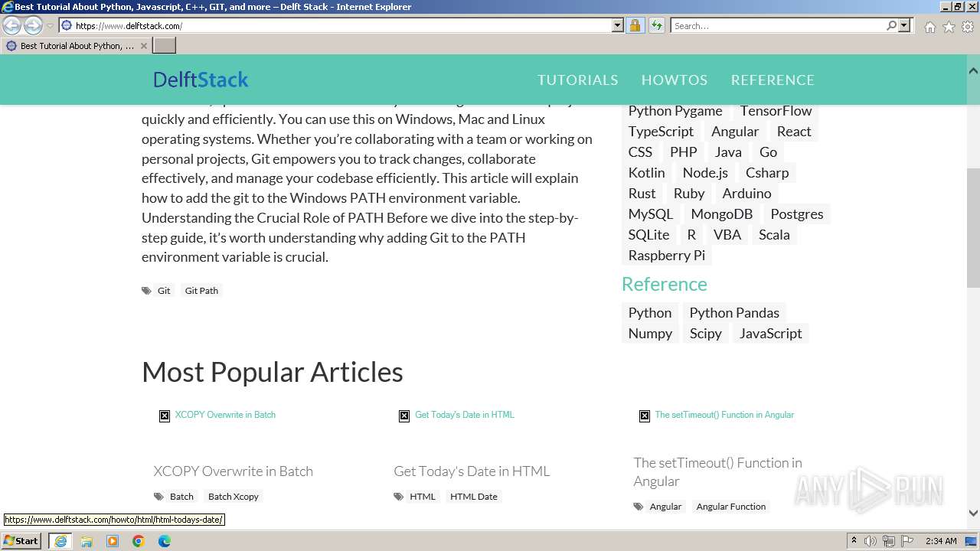Click the address bar URL field
The width and height of the screenshot is (980, 551).
[x=341, y=25]
